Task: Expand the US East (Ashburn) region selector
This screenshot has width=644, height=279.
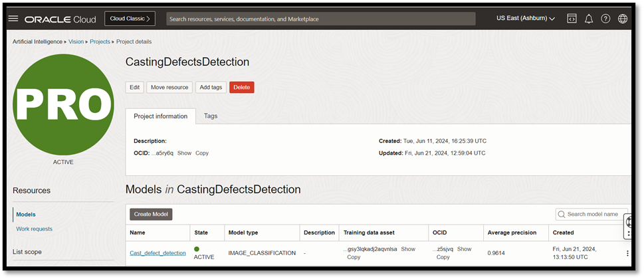Action: point(525,19)
